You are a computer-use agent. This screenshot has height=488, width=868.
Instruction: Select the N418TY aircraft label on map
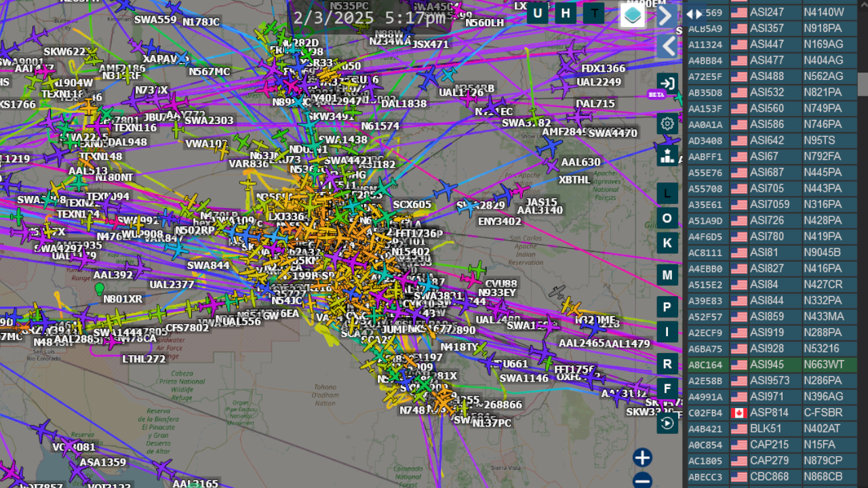point(460,348)
